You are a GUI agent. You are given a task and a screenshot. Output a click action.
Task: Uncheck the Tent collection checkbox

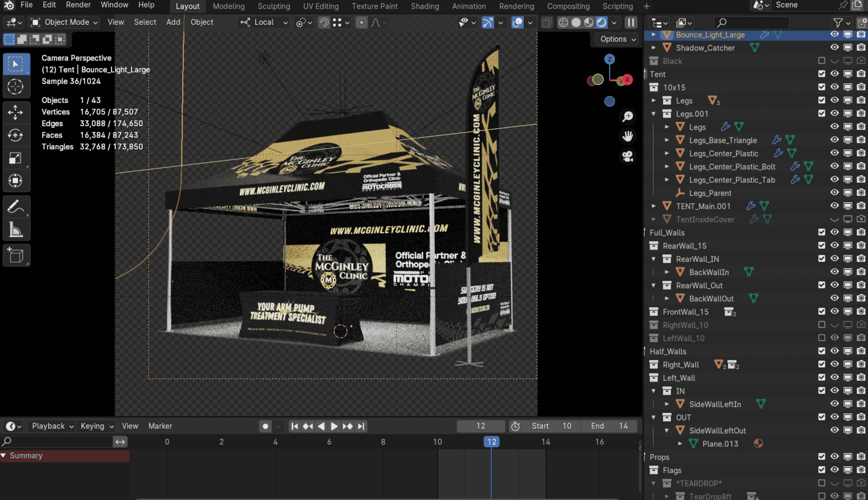[821, 74]
